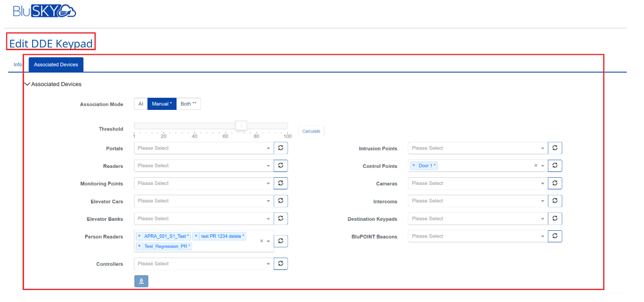Screen dimensions: 644x302
Task: Select Manual association mode
Action: tap(162, 104)
